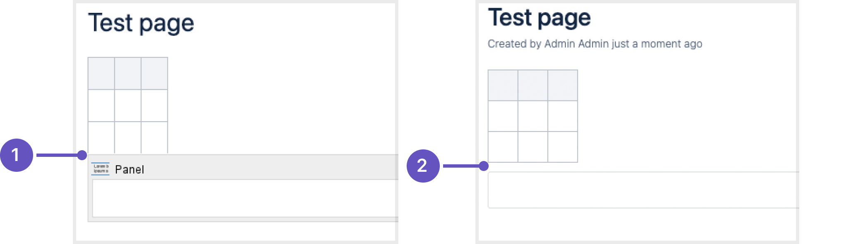Click bottom-right cell of published page table

(563, 147)
